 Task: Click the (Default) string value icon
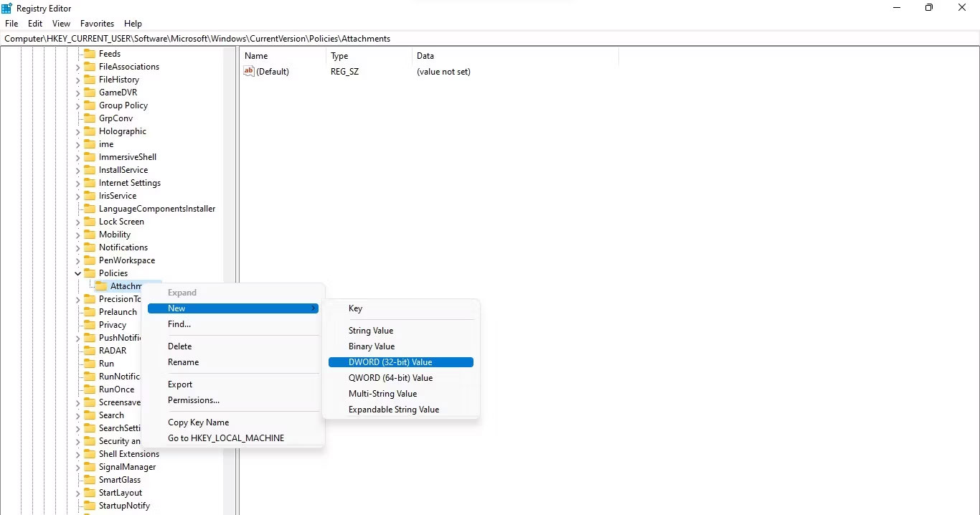(x=248, y=72)
